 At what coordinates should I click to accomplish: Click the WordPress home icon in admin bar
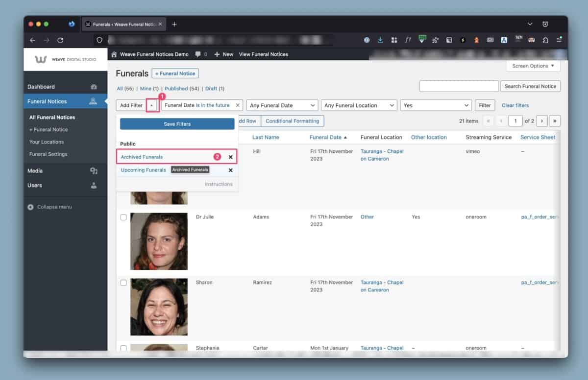[114, 54]
